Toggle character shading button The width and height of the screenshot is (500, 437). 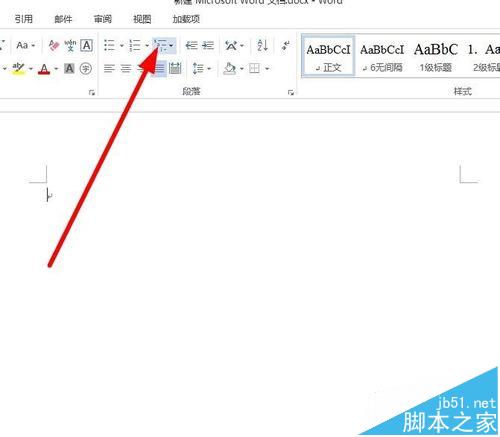69,69
